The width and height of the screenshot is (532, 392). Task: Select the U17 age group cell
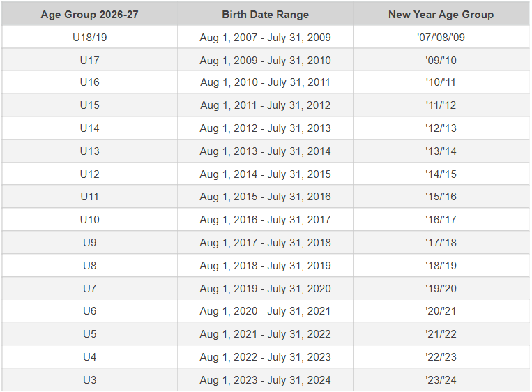tap(89, 61)
